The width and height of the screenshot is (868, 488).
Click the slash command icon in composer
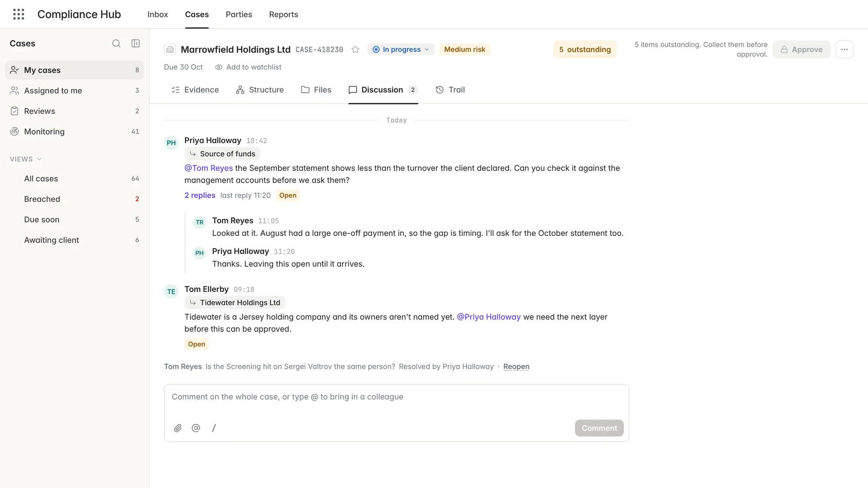coord(214,428)
